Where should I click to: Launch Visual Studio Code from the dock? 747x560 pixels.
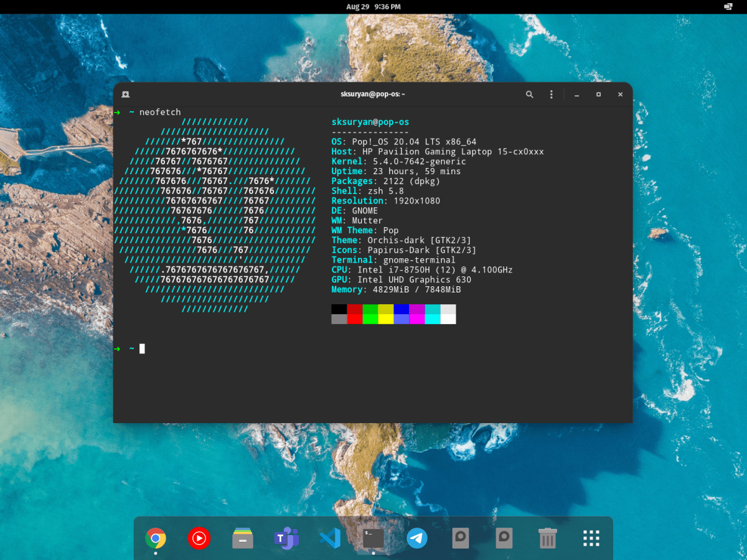(x=330, y=538)
